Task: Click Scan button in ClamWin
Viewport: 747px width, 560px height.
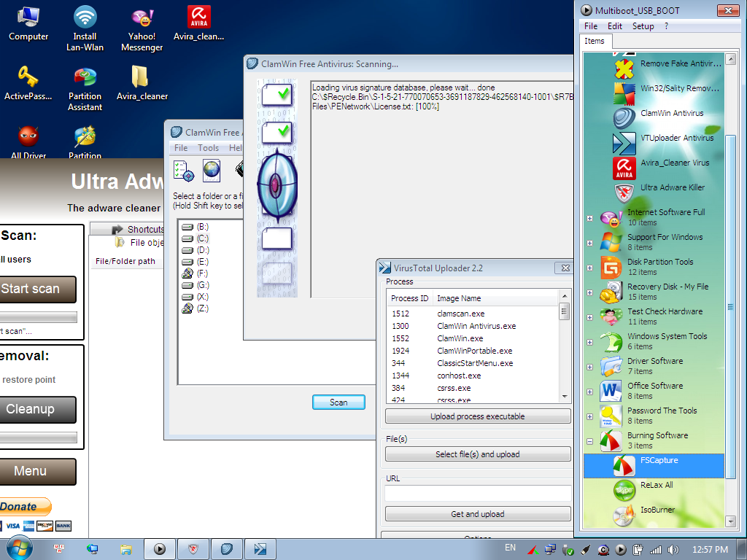Action: point(338,402)
